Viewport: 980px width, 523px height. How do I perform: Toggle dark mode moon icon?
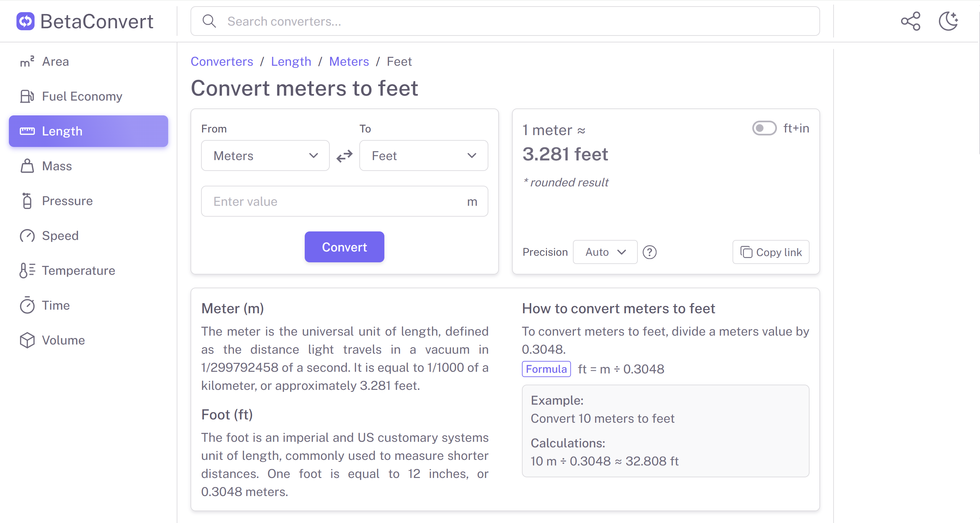tap(948, 21)
